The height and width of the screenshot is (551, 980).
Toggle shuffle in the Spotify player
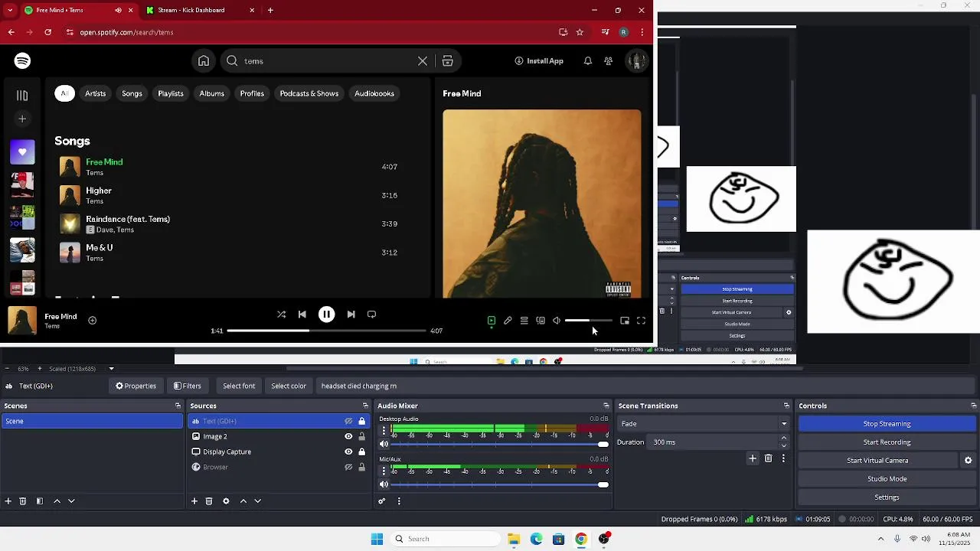point(281,315)
